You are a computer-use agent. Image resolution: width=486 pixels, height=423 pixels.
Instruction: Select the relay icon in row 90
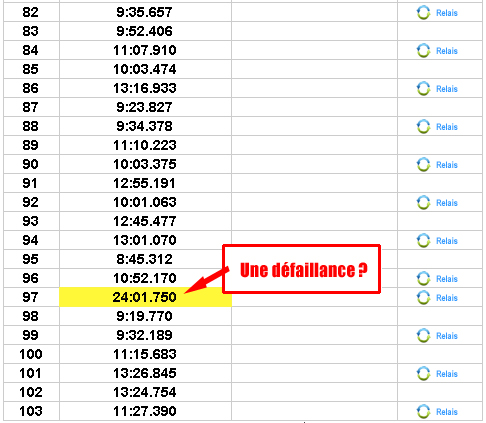pos(423,165)
